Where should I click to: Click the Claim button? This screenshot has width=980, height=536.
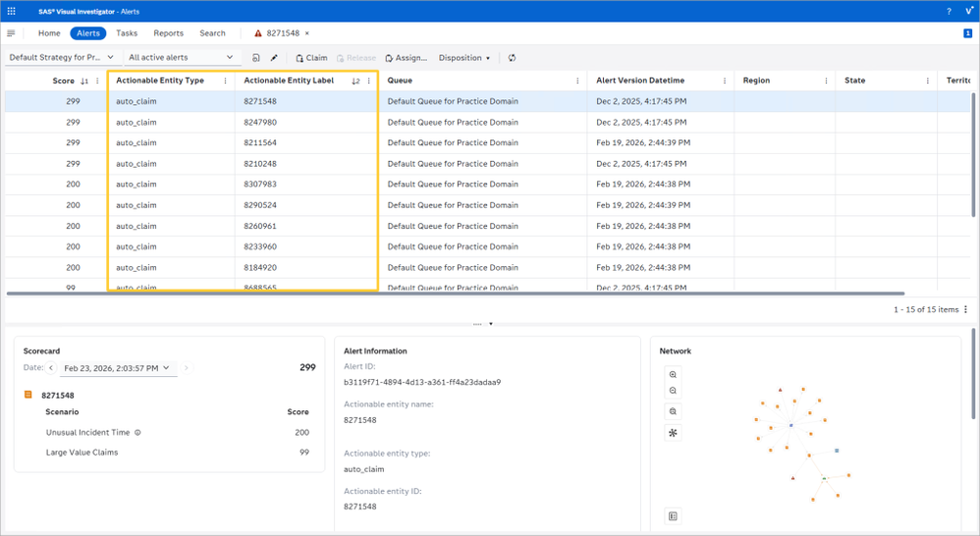tap(311, 58)
